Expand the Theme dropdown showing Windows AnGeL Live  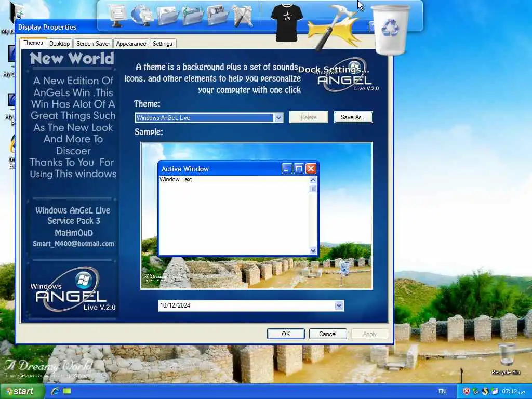pos(278,118)
